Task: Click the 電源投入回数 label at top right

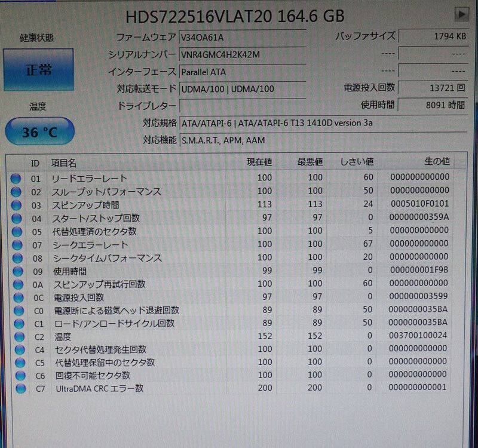Action: 369,88
